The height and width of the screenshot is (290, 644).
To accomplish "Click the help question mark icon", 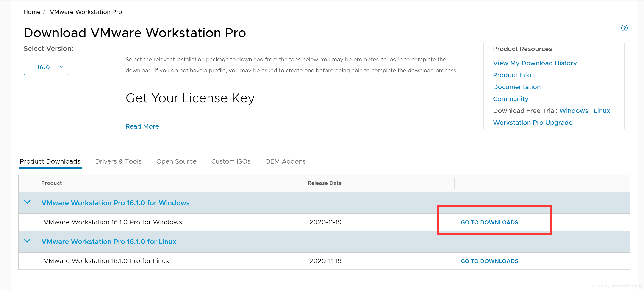I will [624, 28].
